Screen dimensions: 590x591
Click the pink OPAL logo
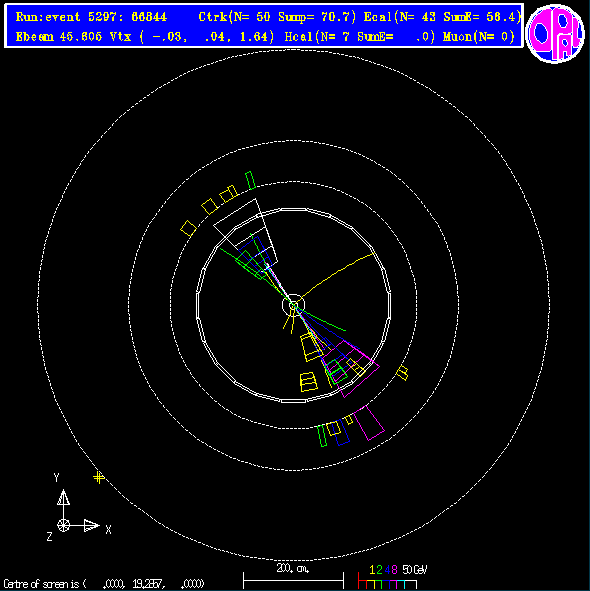555,34
